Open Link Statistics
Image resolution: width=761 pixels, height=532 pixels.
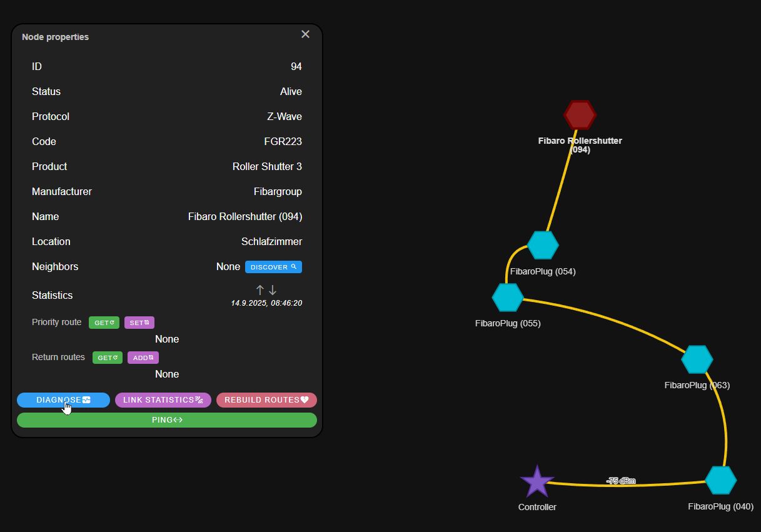coord(163,400)
